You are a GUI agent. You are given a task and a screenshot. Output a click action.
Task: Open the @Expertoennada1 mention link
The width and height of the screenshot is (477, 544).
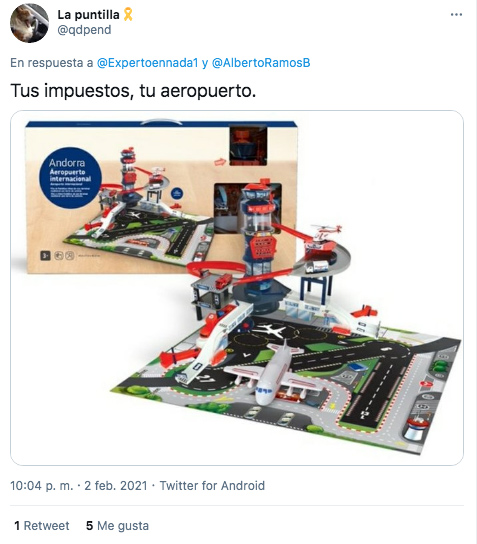tap(147, 63)
